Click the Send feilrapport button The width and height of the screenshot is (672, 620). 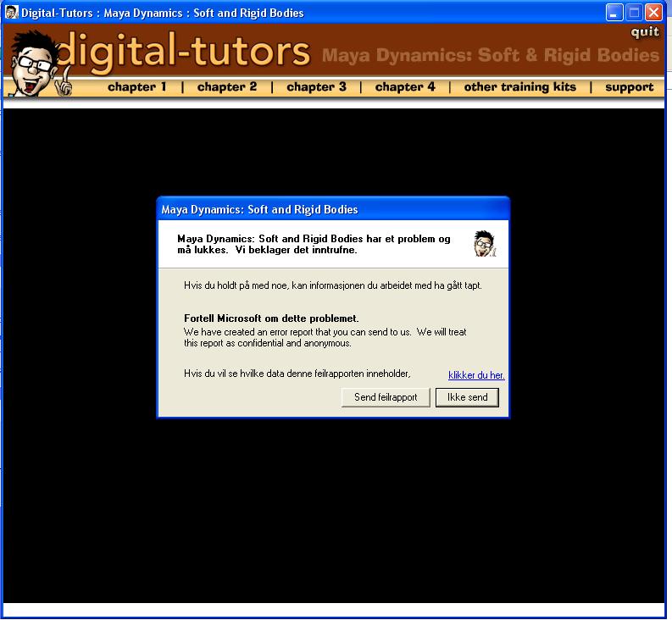coord(386,397)
